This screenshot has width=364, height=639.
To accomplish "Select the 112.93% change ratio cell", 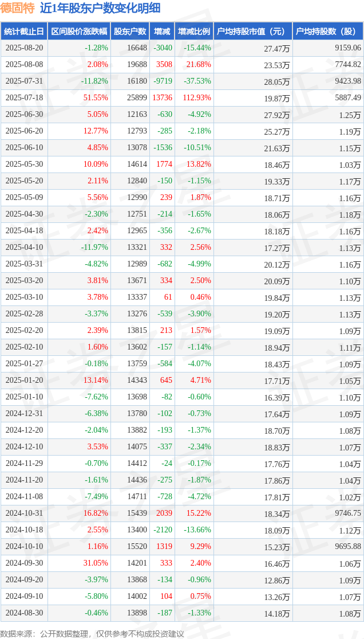I will 197,97.
